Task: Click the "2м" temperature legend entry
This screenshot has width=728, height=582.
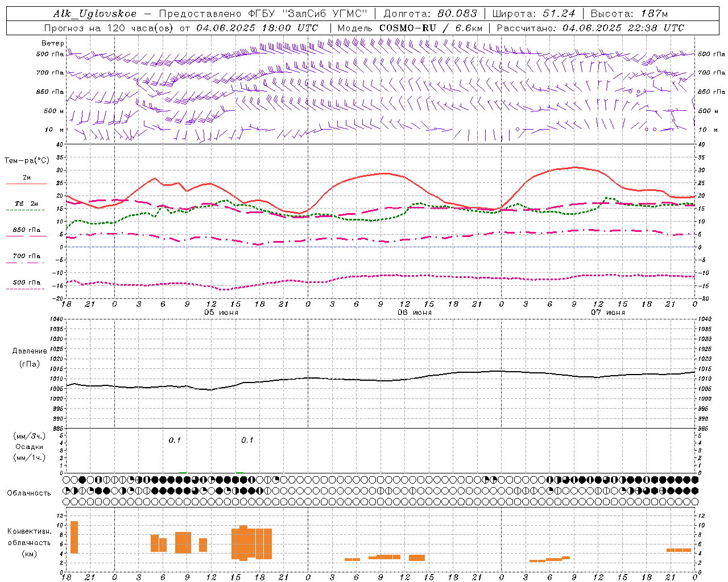Action: 27,177
